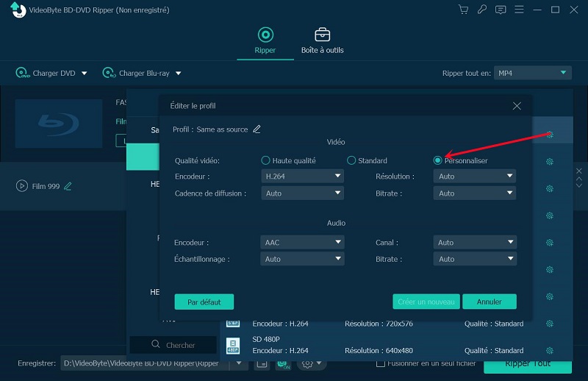Screen dimensions: 588x381
Task: Open video Encodeur H.264 dropdown
Action: (302, 176)
